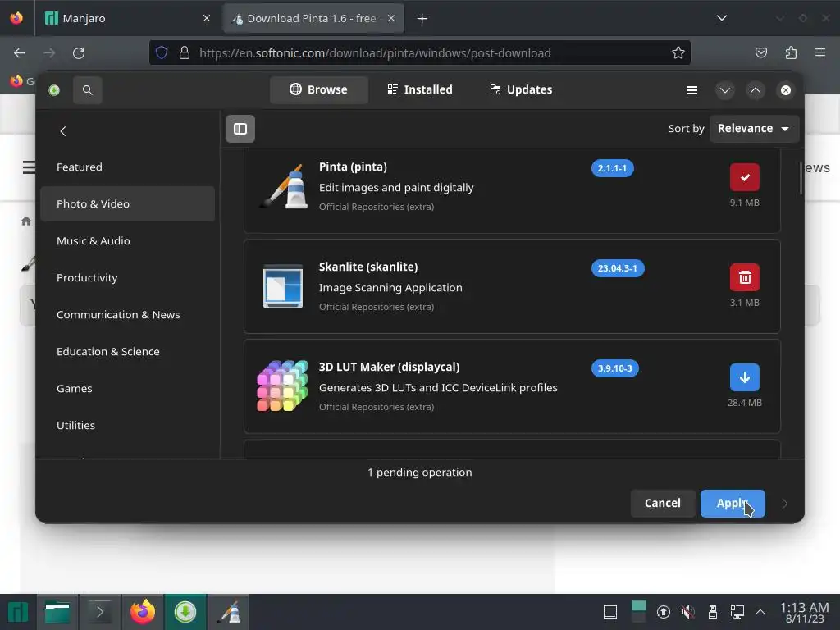Click the taskbar clock showing 1:13 AM

(x=805, y=612)
